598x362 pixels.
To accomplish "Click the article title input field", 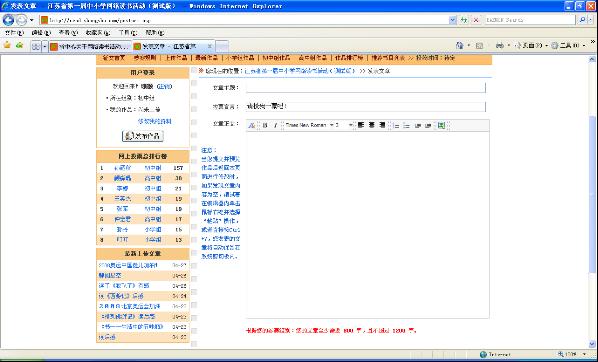I will 366,87.
